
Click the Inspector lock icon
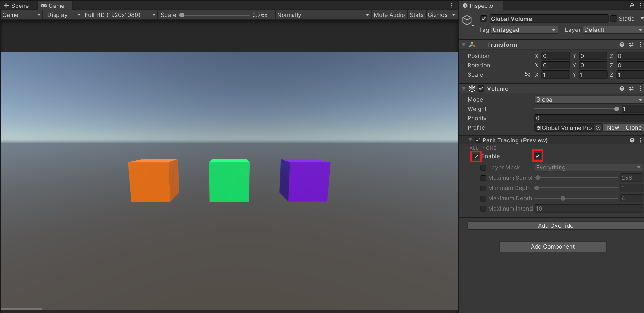632,5
